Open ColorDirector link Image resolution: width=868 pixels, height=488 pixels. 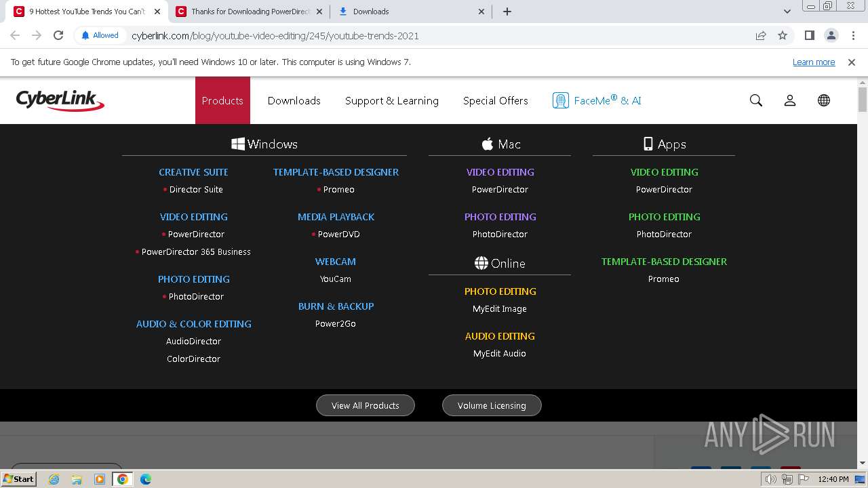tap(194, 359)
